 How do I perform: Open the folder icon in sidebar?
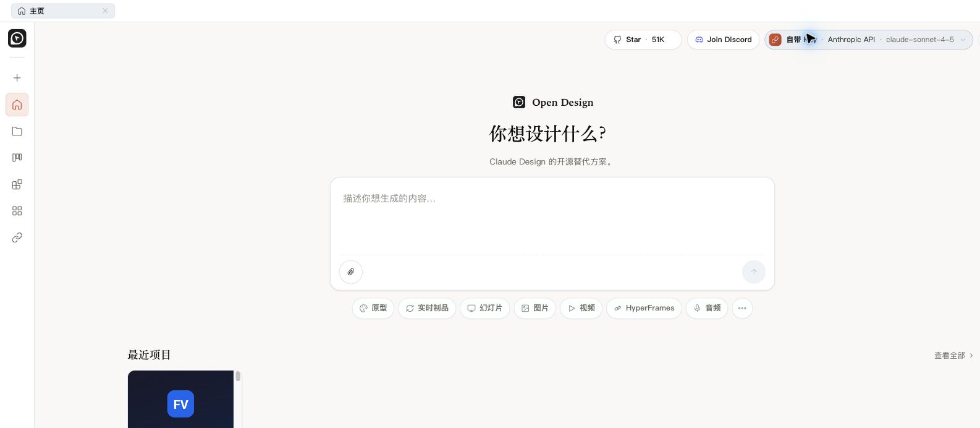tap(17, 131)
